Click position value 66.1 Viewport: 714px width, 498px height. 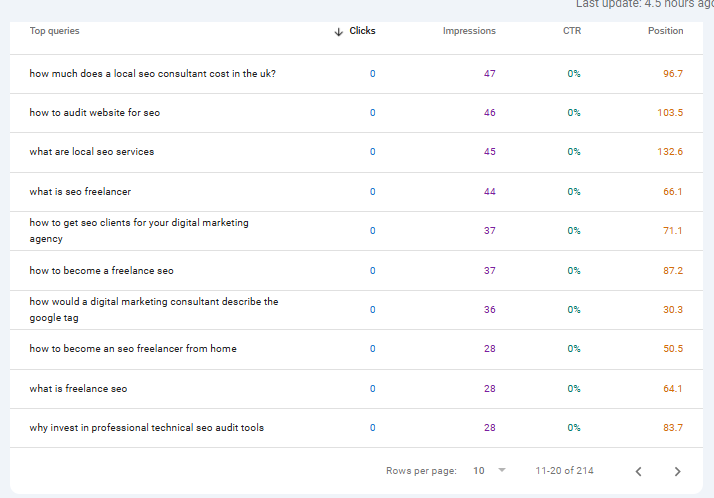pyautogui.click(x=673, y=192)
